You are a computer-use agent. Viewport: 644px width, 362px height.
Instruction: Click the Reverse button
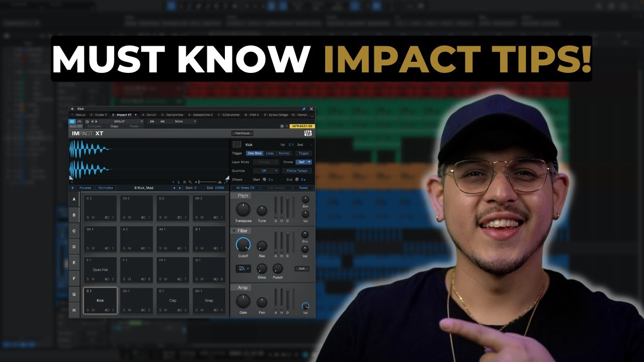(x=85, y=188)
